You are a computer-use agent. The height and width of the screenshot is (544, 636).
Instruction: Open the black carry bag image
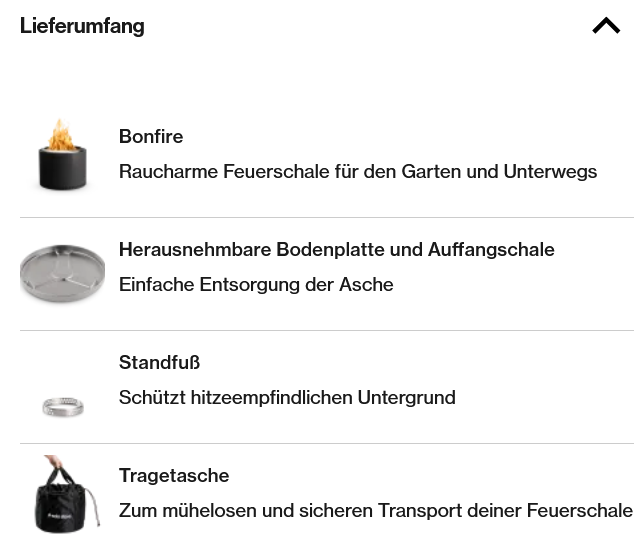[x=67, y=494]
